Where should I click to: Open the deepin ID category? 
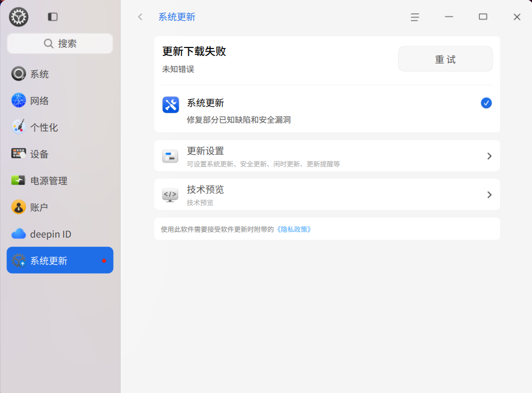[x=60, y=234]
